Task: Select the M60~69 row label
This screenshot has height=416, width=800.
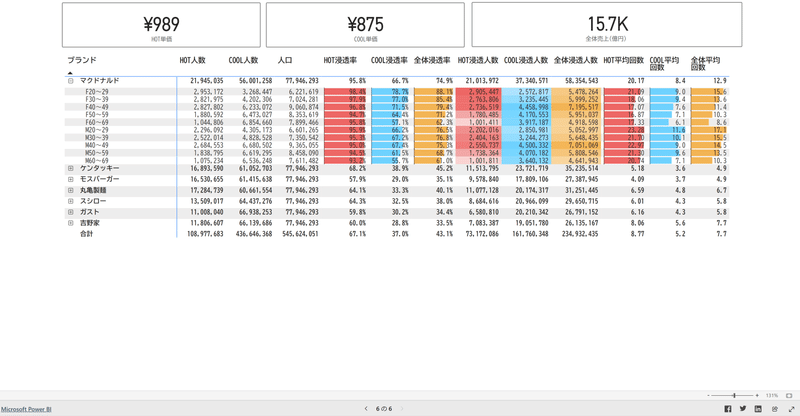Action: [96, 161]
